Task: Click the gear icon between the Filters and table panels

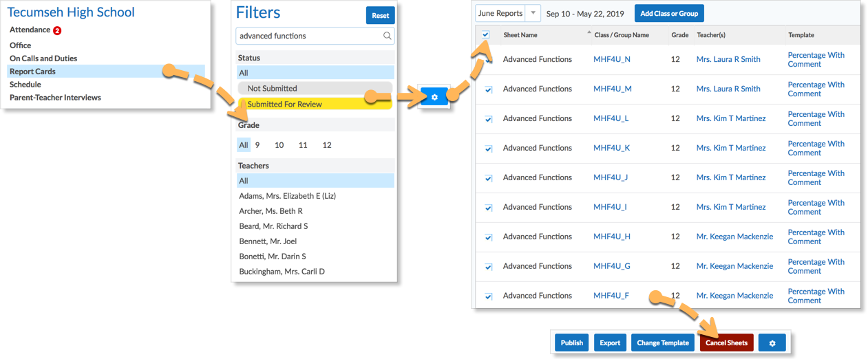Action: [434, 98]
